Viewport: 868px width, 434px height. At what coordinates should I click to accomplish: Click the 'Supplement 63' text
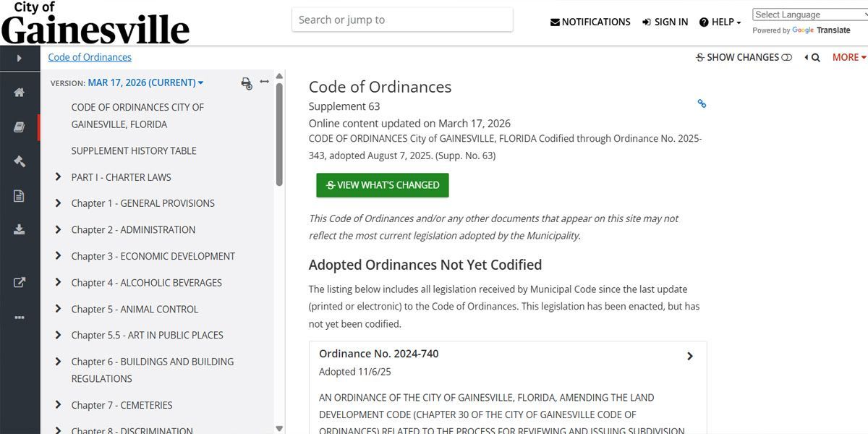(x=344, y=106)
